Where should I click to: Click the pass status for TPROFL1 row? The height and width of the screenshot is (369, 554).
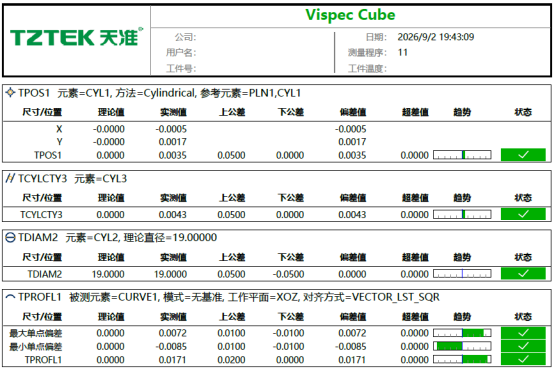(523, 359)
